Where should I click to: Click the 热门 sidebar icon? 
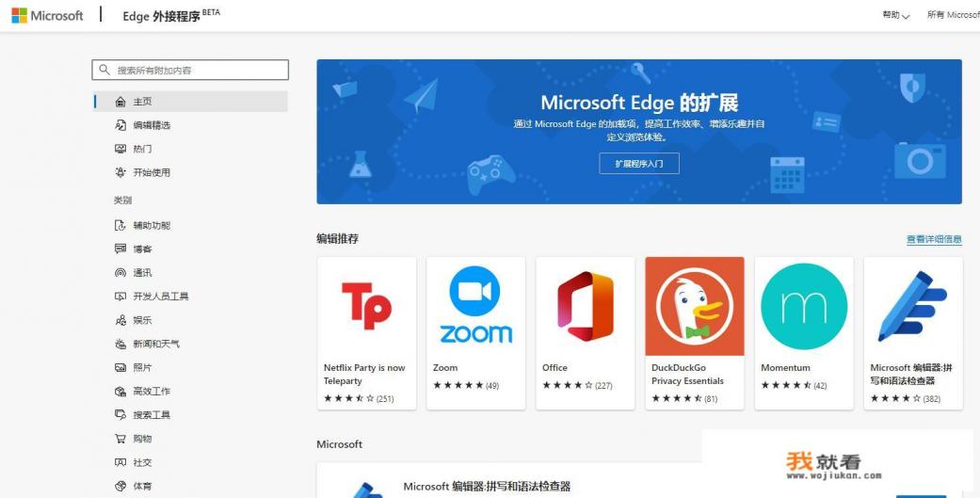tap(120, 149)
